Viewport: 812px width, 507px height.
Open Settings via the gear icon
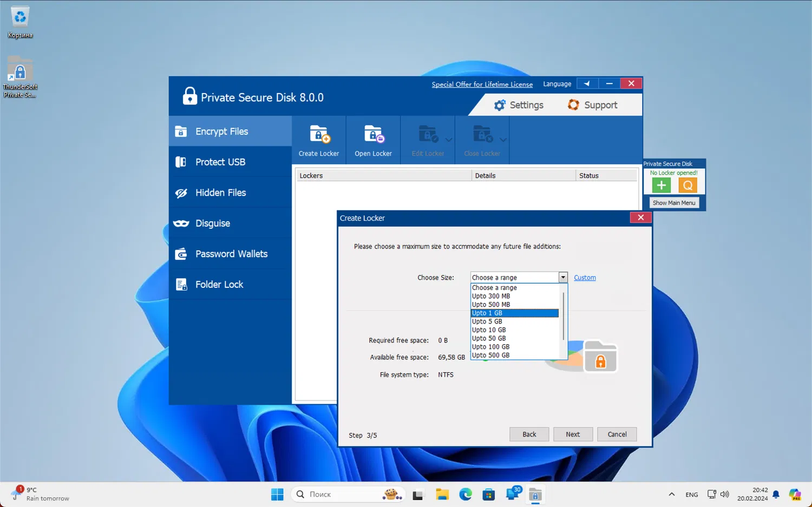(500, 105)
